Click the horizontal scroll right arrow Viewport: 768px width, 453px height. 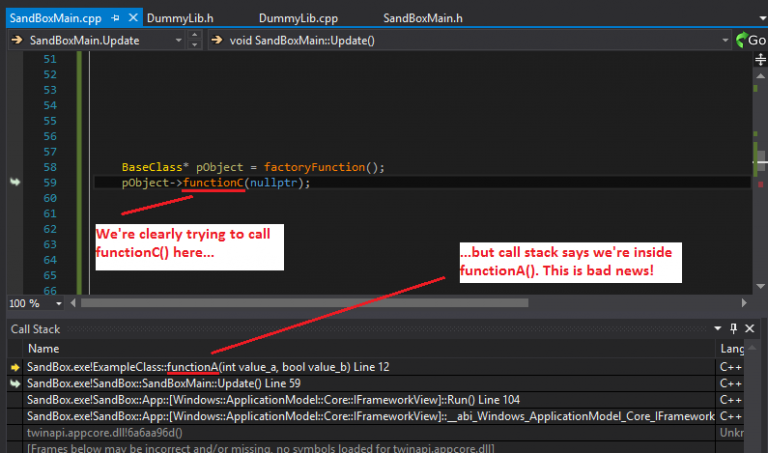pyautogui.click(x=744, y=303)
